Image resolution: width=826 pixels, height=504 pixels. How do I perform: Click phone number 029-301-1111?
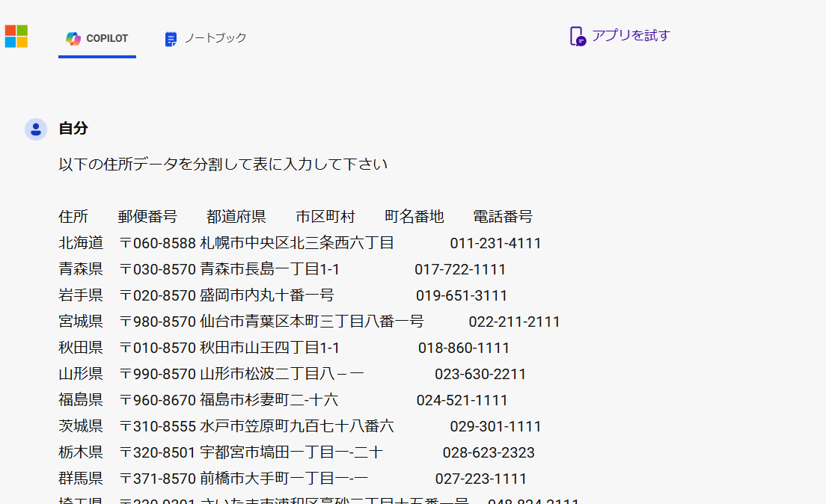(495, 426)
